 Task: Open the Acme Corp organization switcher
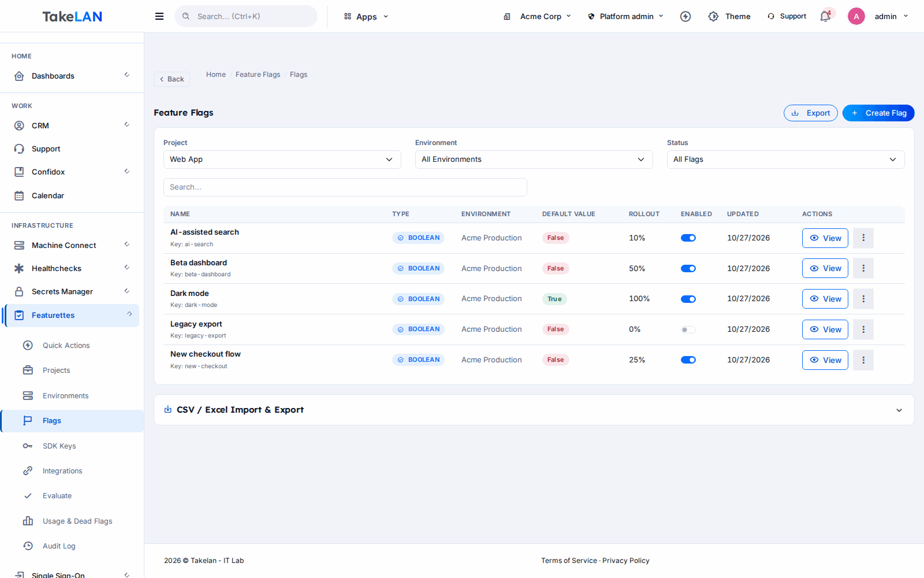pyautogui.click(x=537, y=16)
